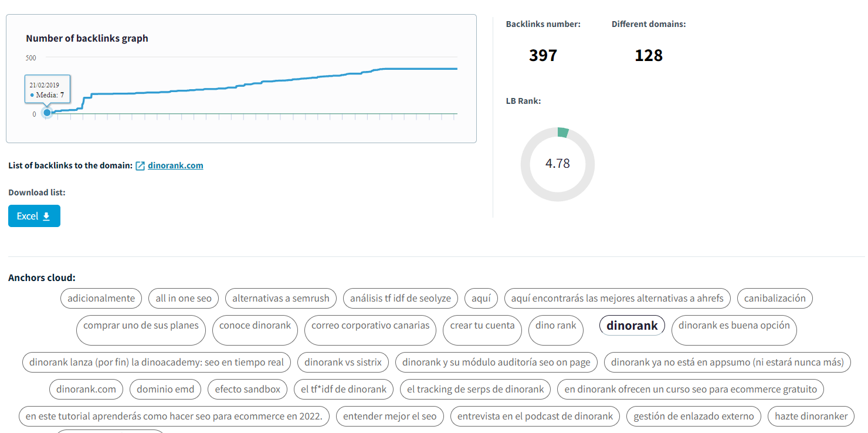Select the 'adicionalmente' anchor tag
Viewport: 868px width, 433px height.
(x=101, y=298)
